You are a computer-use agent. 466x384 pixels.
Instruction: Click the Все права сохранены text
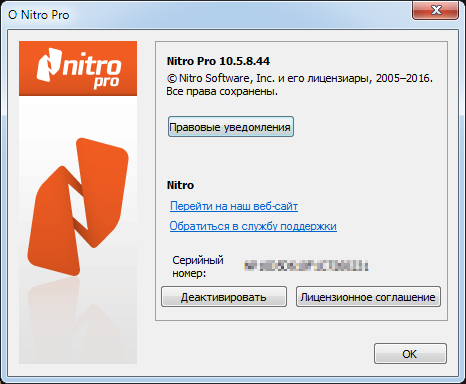pyautogui.click(x=222, y=91)
